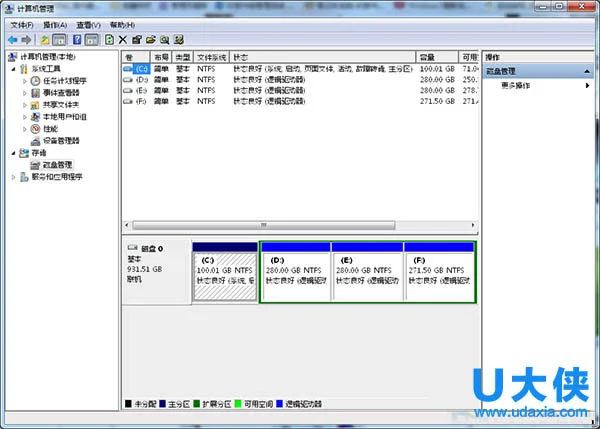The height and width of the screenshot is (429, 600).
Task: Click the 事件查看器 icon in the tree
Action: click(35, 93)
